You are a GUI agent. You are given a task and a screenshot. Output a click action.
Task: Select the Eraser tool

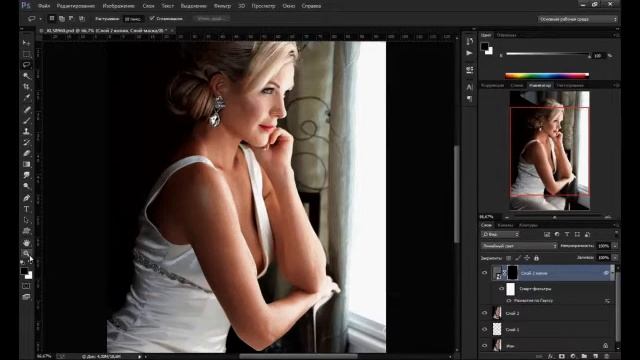27,153
